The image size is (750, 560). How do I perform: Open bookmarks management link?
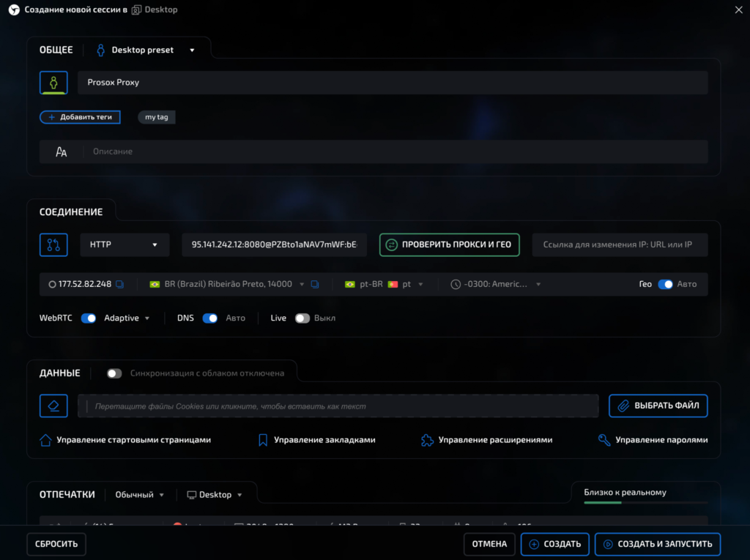[x=316, y=440]
